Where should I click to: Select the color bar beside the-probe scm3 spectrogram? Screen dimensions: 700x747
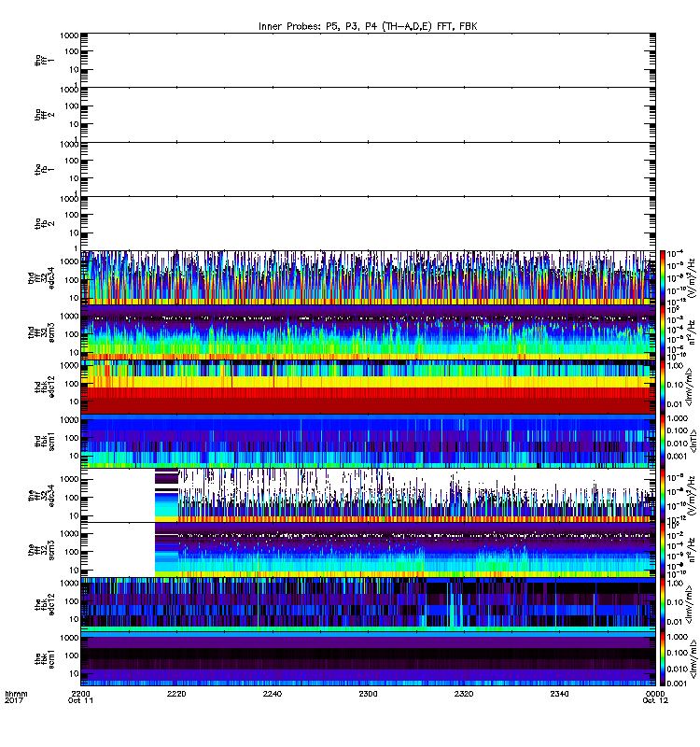pos(663,551)
